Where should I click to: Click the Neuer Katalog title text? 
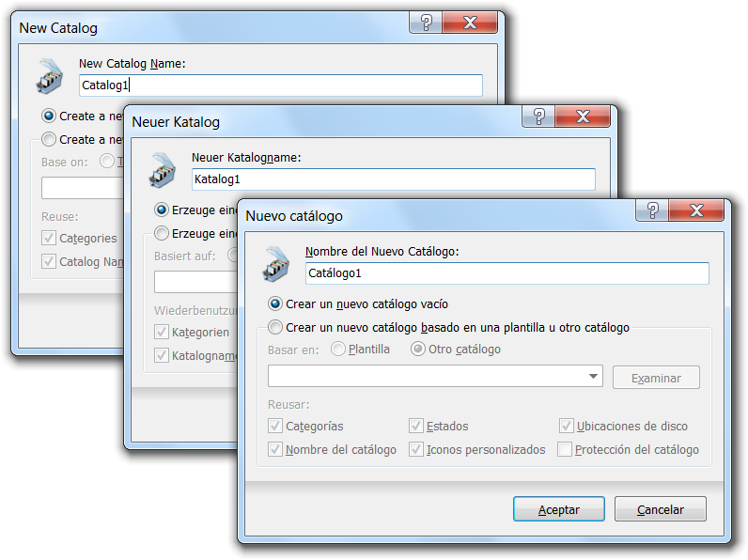[176, 122]
